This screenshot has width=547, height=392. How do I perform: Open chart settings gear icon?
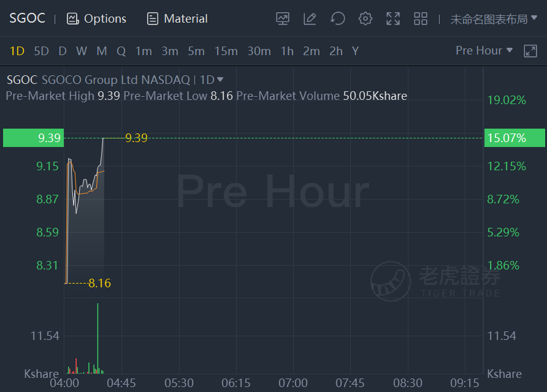(x=365, y=18)
